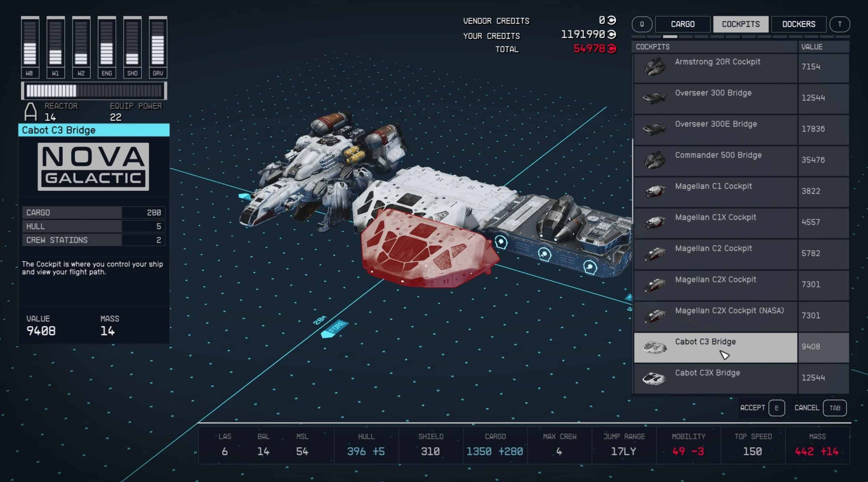Select the Overseer 300E Bridge row
868x482 pixels.
coord(716,129)
